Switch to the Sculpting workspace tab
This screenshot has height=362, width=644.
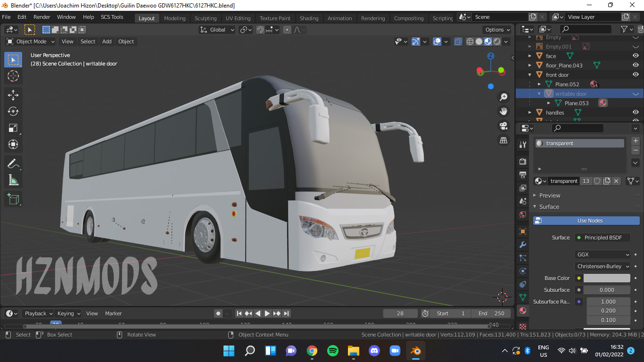(206, 18)
